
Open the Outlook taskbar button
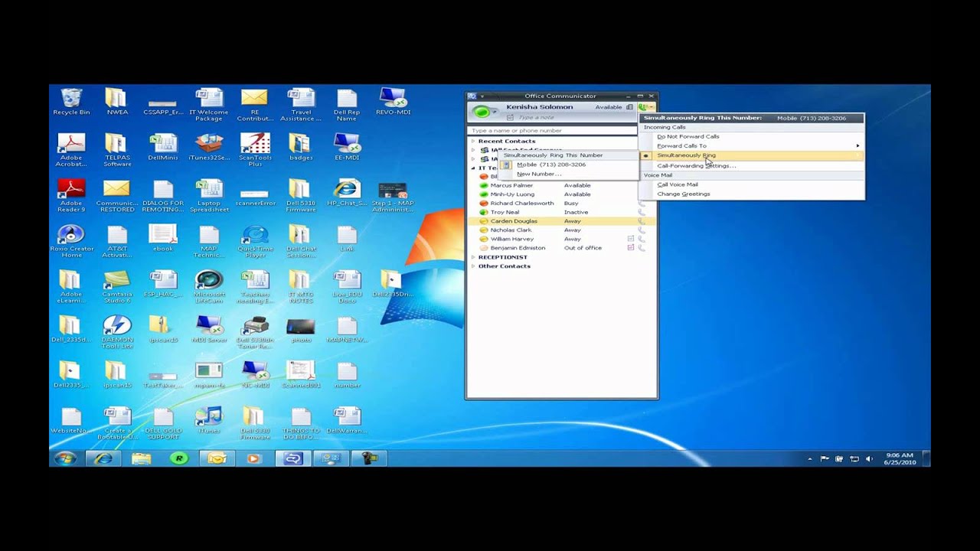[217, 458]
